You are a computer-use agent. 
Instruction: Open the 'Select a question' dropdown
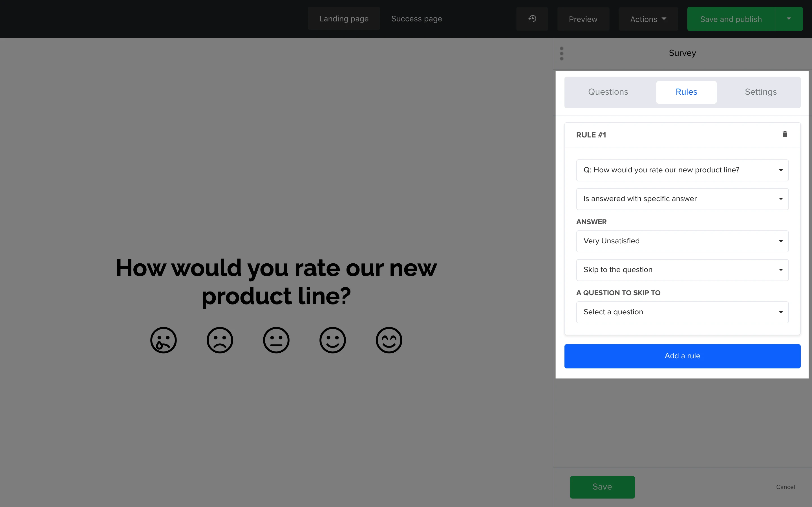click(x=682, y=312)
